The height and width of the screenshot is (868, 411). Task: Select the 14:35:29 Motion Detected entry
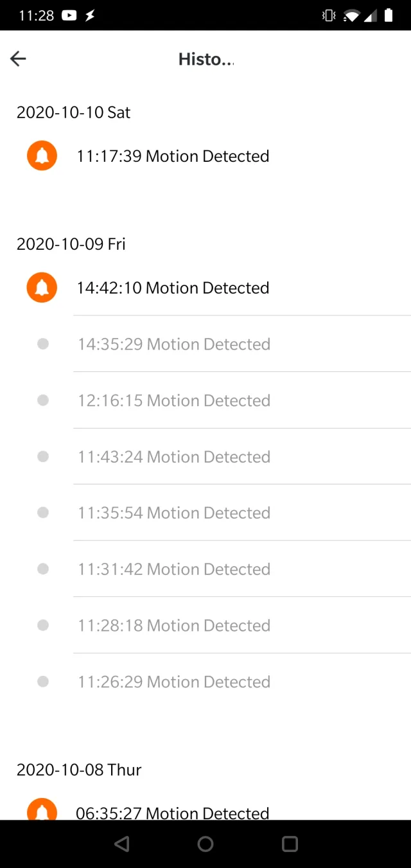(x=174, y=344)
